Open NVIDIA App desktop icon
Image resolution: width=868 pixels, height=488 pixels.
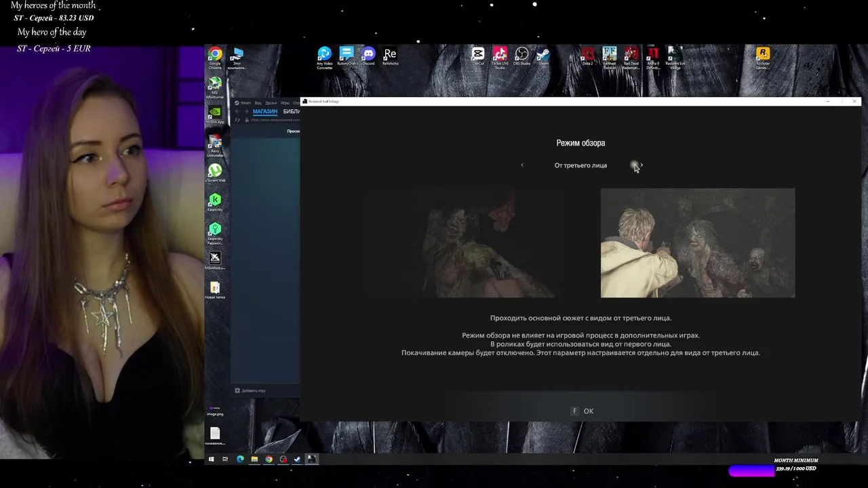click(215, 115)
